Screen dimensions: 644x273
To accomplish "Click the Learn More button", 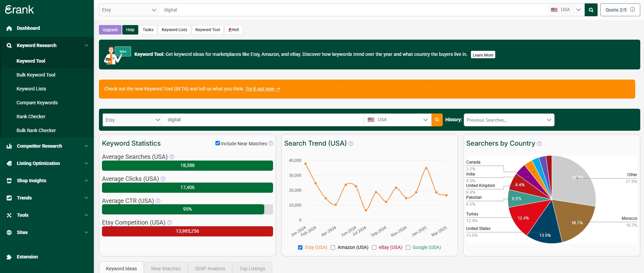I will (483, 55).
